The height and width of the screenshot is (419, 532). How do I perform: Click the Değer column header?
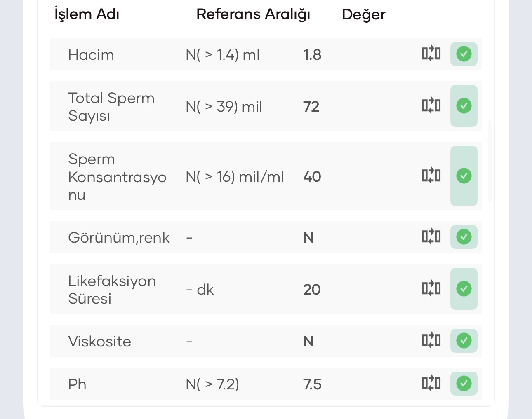point(364,14)
